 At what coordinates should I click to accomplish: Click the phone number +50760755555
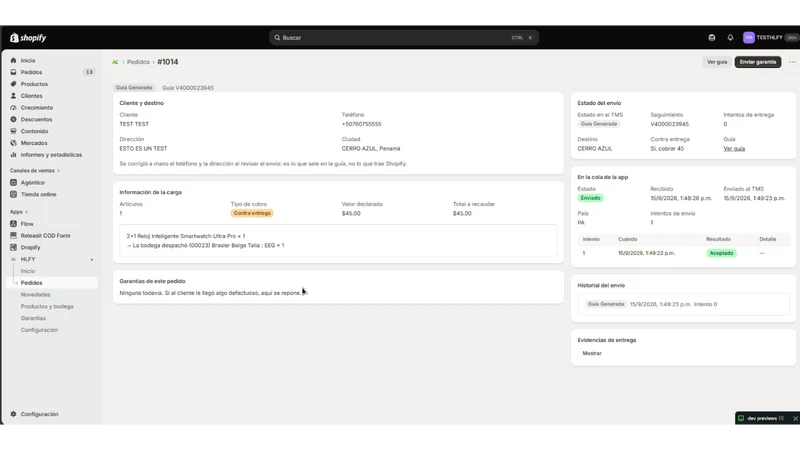click(x=361, y=124)
